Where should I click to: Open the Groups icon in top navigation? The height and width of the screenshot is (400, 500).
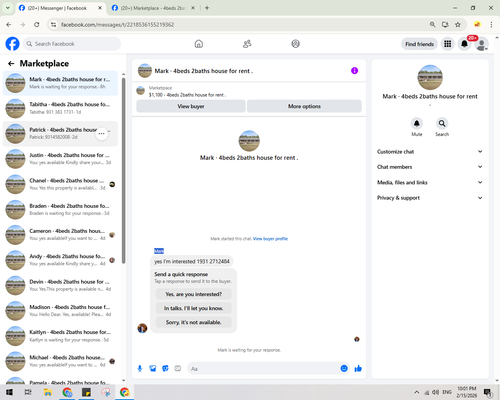pos(295,44)
